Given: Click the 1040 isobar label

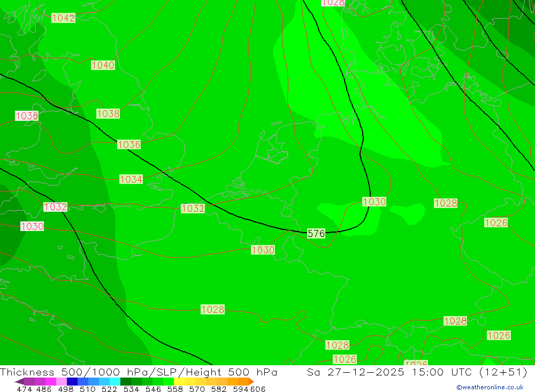Looking at the screenshot, I should point(103,65).
